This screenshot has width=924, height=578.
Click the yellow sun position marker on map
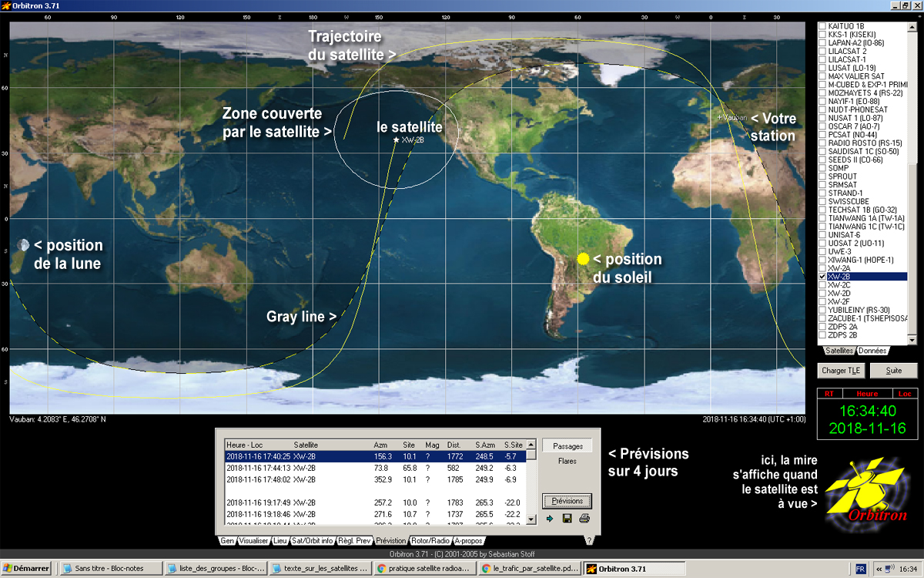tap(583, 259)
